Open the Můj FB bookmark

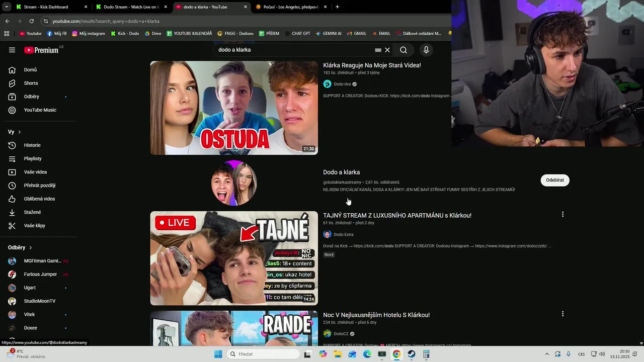click(x=57, y=33)
